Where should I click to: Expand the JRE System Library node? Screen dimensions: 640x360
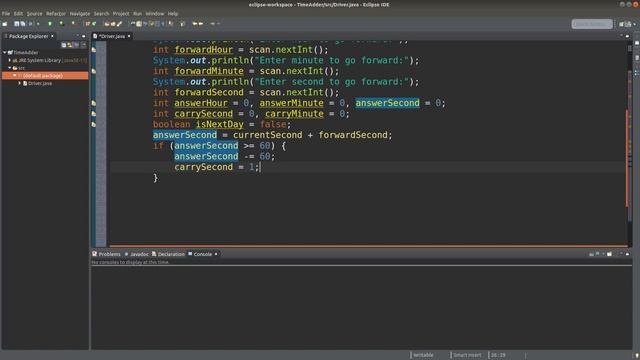10,60
